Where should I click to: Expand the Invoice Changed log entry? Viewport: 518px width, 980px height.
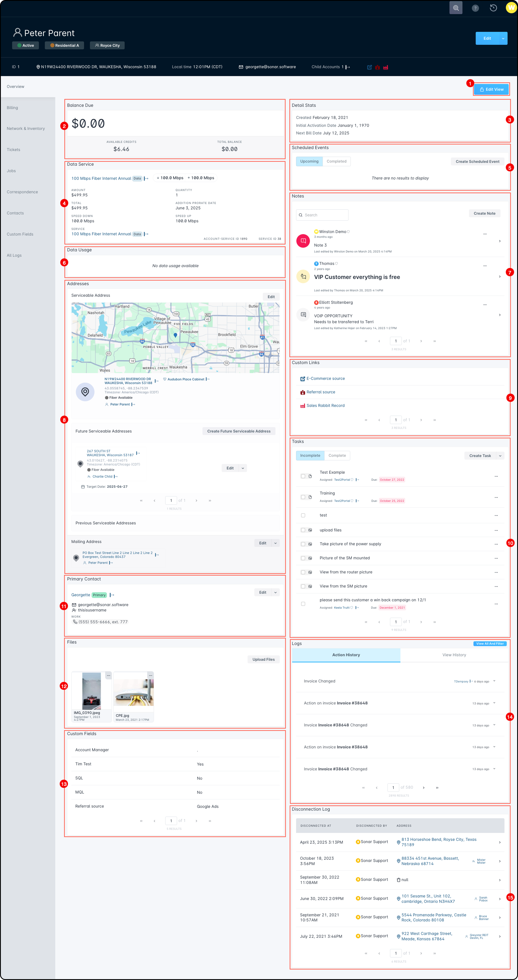coord(494,681)
